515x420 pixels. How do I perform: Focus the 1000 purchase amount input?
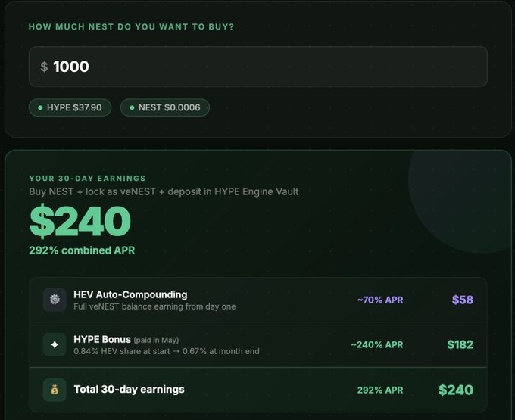(257, 67)
